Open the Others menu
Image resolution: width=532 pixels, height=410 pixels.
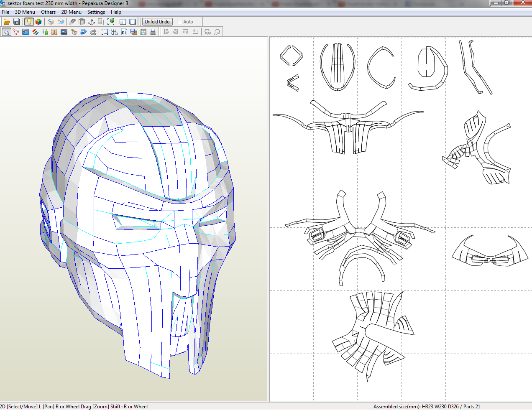[48, 12]
